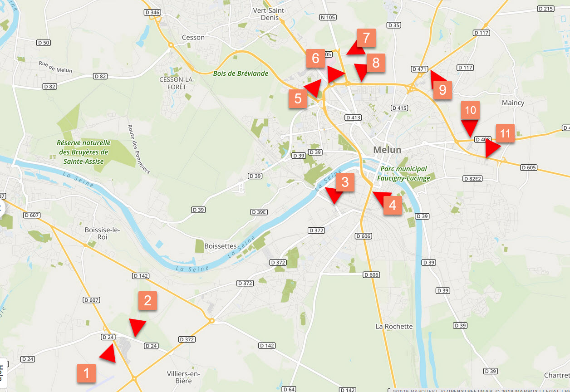Open the Help tab on left edge

tap(2, 373)
